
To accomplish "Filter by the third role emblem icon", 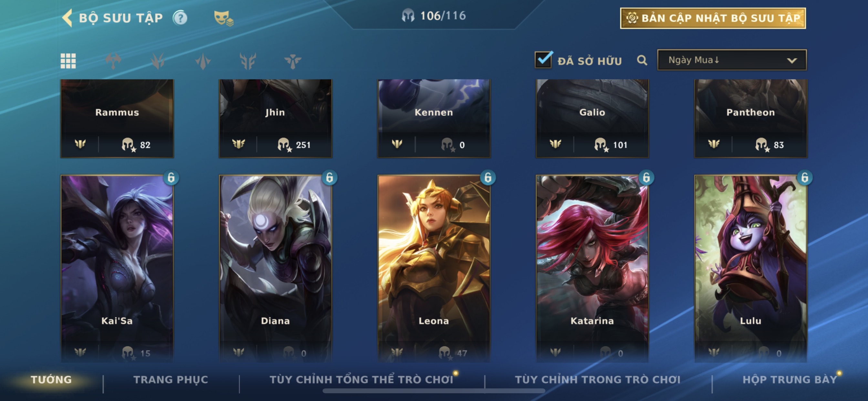I will (203, 61).
